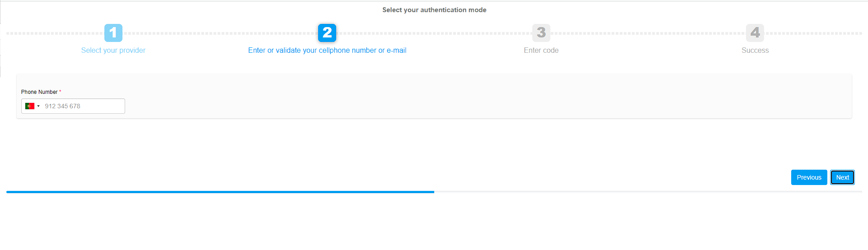Click the "Select your authentication mode" heading

pos(434,10)
